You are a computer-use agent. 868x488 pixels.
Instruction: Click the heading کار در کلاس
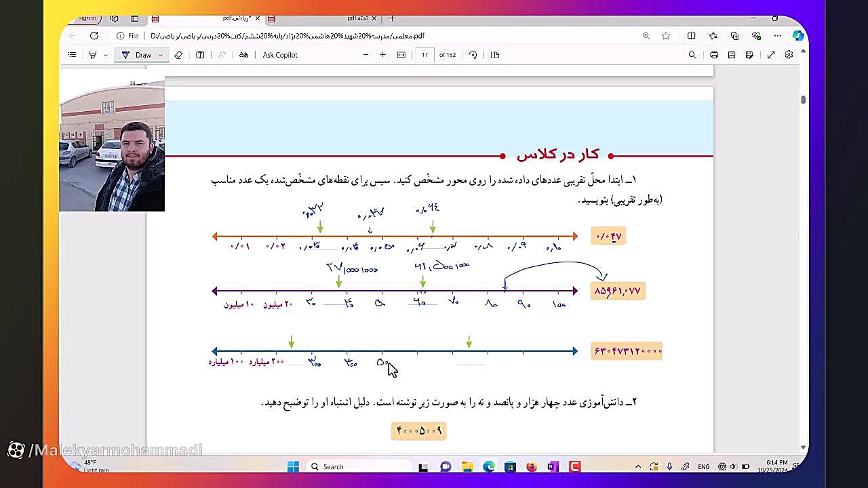click(557, 155)
